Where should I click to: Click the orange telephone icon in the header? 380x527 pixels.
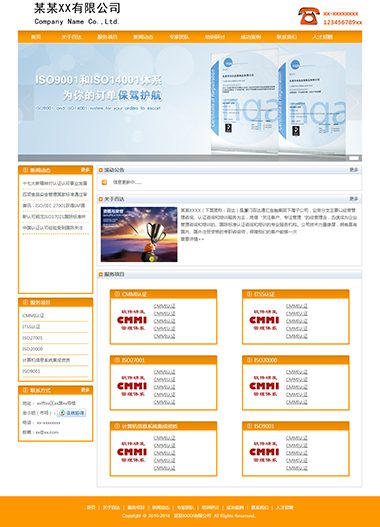pyautogui.click(x=308, y=16)
